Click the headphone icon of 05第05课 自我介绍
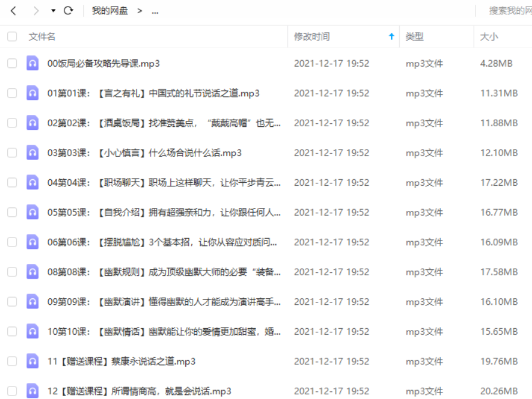The image size is (532, 399). [33, 212]
